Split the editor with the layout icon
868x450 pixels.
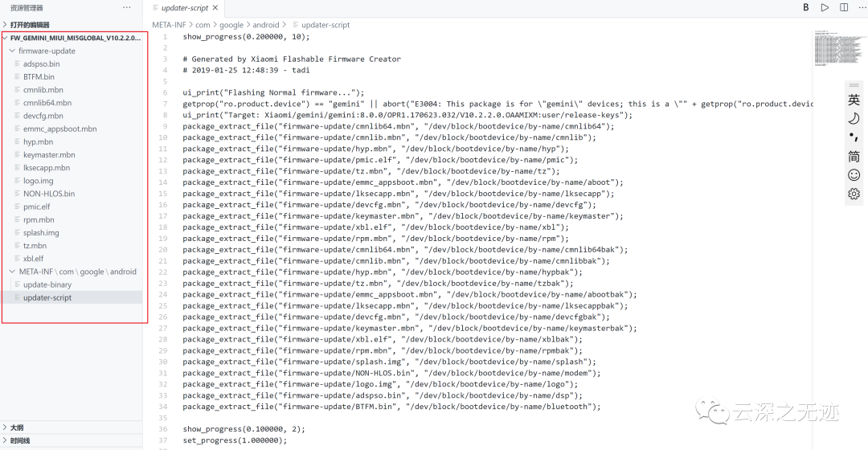[844, 7]
